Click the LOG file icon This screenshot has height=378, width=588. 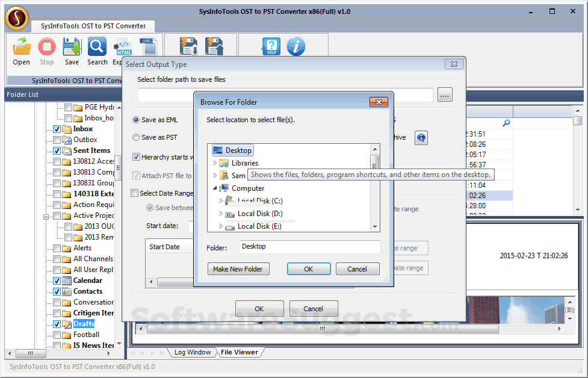click(147, 47)
